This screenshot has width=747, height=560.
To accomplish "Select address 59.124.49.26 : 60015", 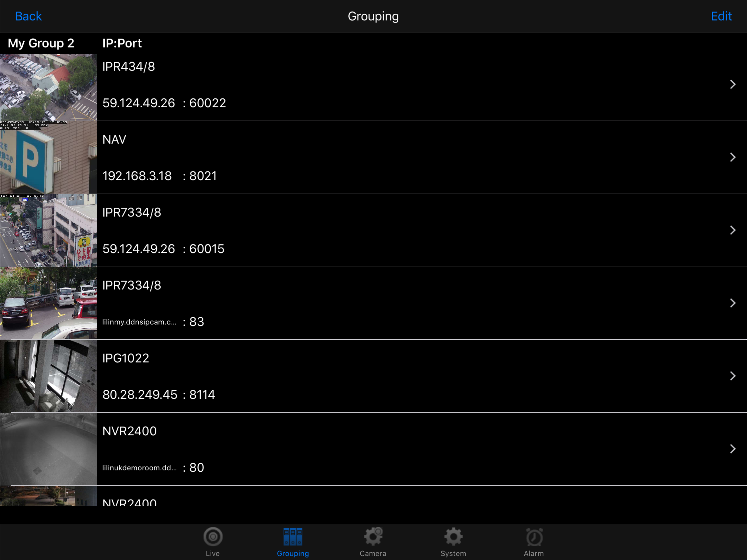I will tap(164, 249).
